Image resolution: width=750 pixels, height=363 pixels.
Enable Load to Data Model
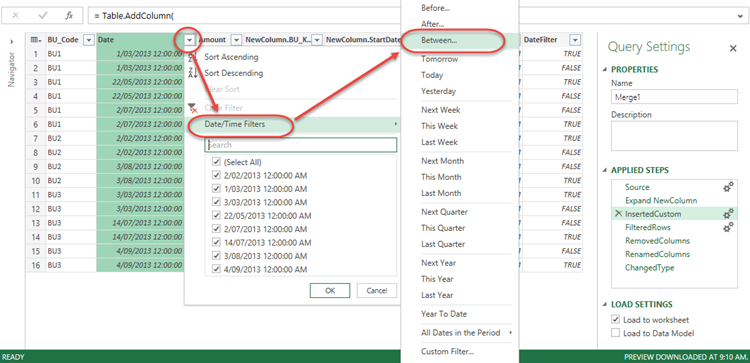pos(616,333)
